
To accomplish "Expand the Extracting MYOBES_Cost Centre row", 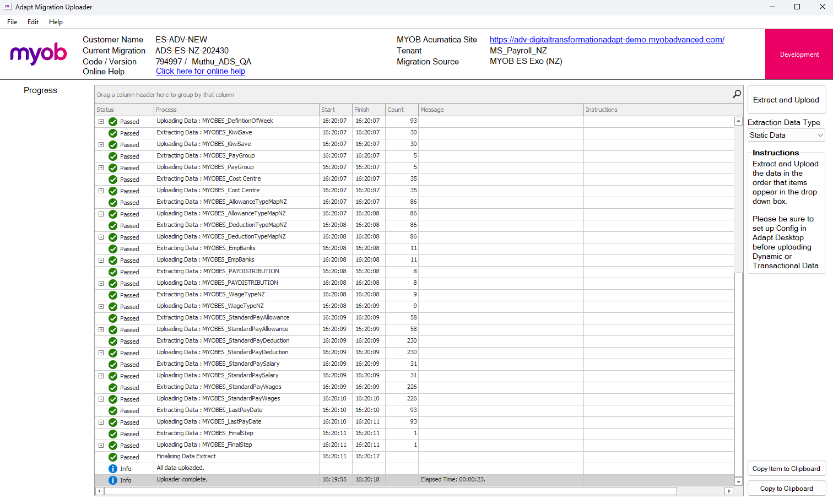I will [101, 179].
